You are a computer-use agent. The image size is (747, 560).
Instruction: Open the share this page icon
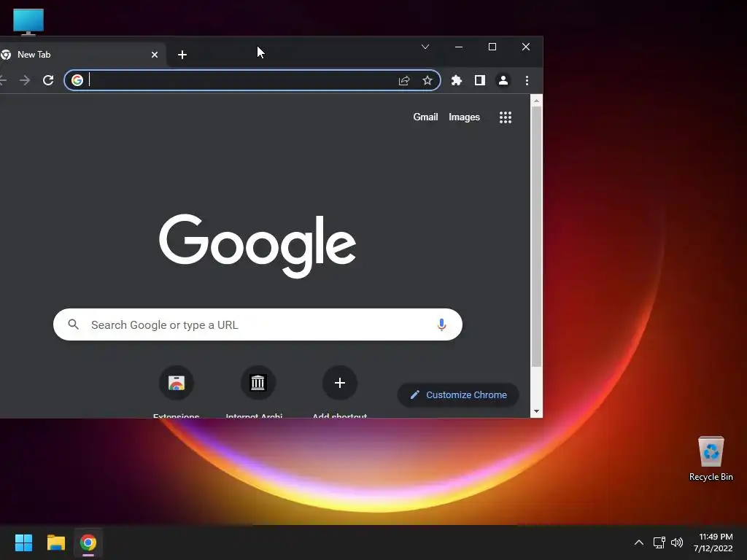[x=404, y=80]
